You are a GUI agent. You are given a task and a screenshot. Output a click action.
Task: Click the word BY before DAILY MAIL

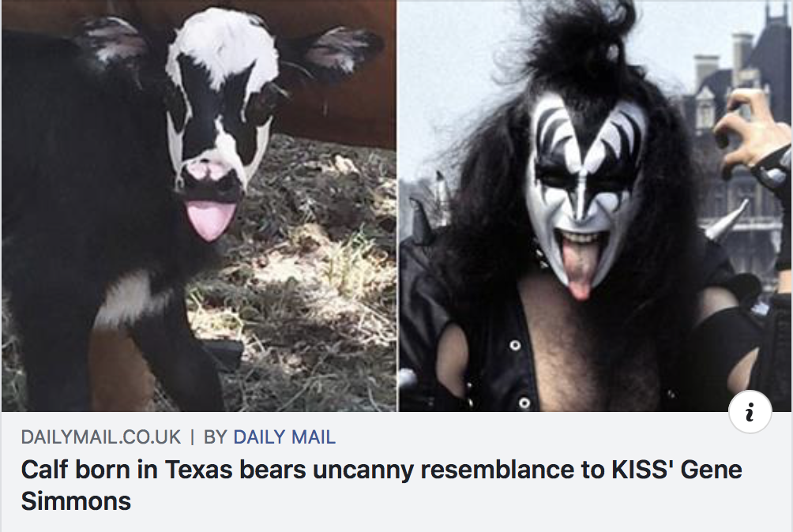click(215, 437)
